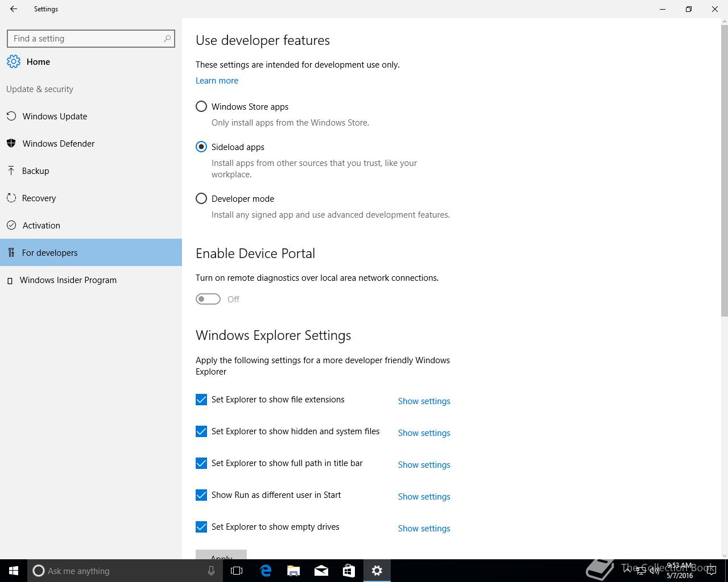Click the Windows Update refresh icon
This screenshot has height=582, width=728.
[11, 117]
